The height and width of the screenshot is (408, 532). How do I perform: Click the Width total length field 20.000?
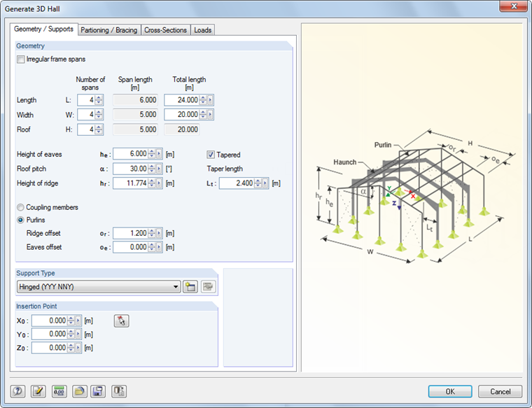182,115
